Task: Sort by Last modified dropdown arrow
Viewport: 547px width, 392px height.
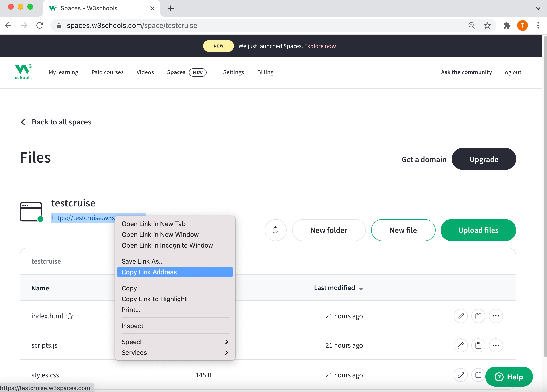Action: 361,289
